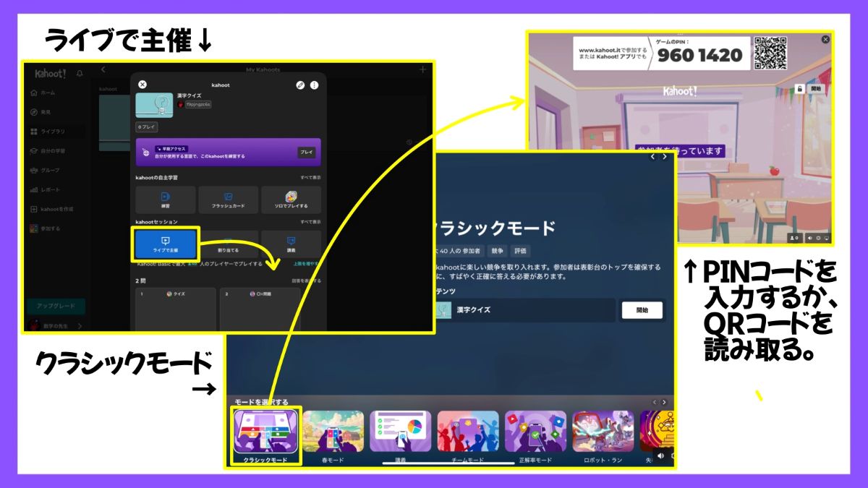Click next arrow at top of mode panel
868x488 pixels.
tap(664, 157)
